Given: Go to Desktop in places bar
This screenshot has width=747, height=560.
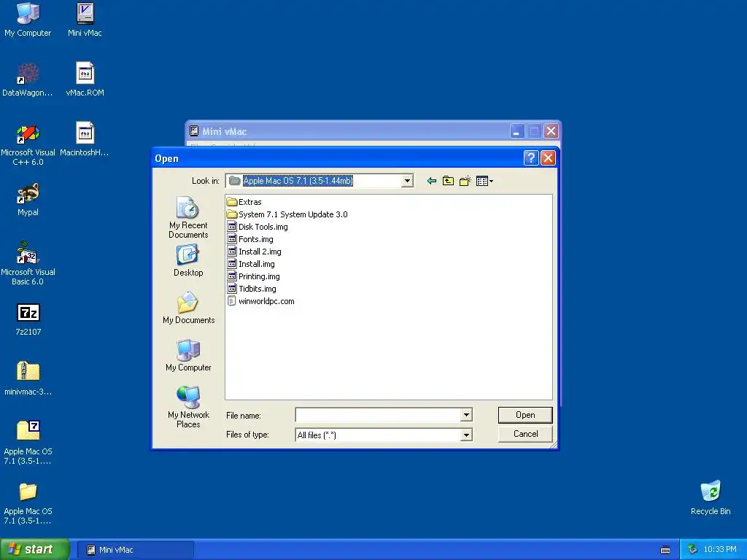Looking at the screenshot, I should pyautogui.click(x=188, y=260).
